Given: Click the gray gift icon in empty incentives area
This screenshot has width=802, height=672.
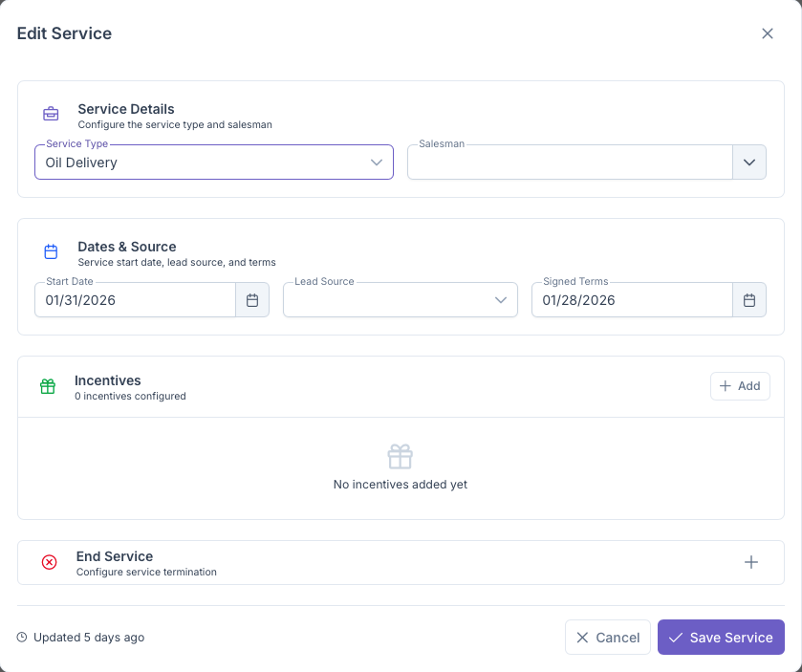Looking at the screenshot, I should [x=401, y=456].
